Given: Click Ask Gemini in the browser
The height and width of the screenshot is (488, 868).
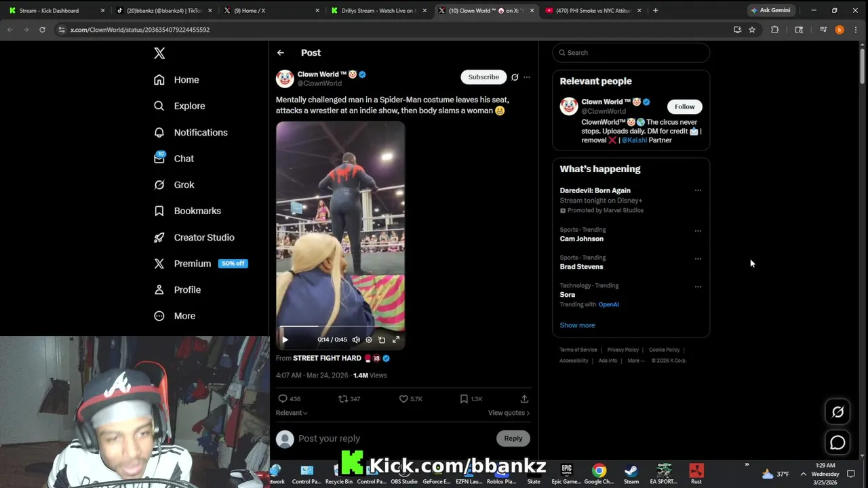Looking at the screenshot, I should point(770,11).
